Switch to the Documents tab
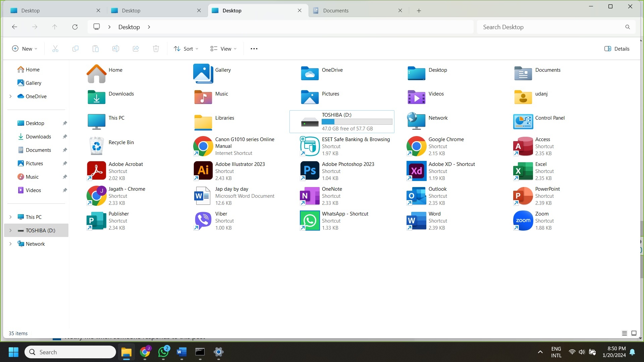Image resolution: width=644 pixels, height=362 pixels. [358, 10]
